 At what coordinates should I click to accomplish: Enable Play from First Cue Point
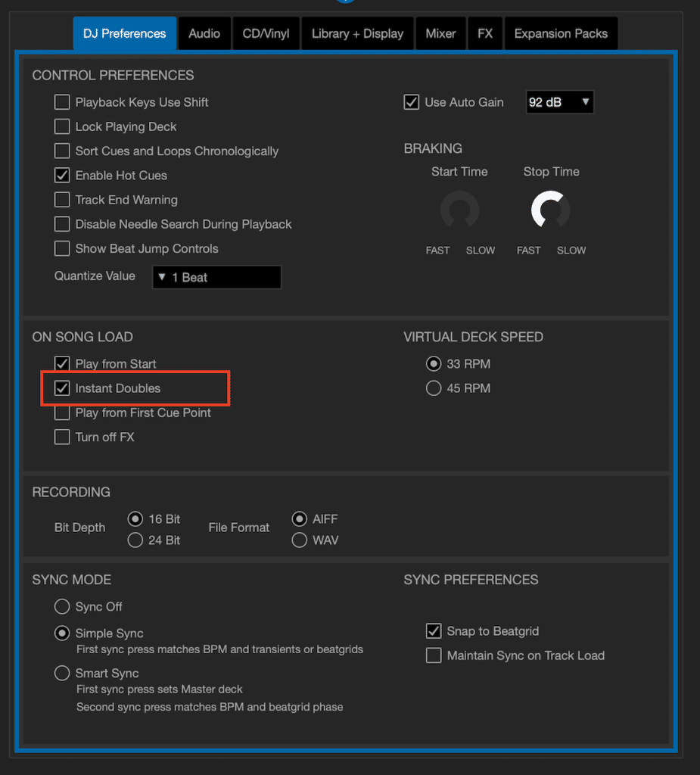point(61,412)
